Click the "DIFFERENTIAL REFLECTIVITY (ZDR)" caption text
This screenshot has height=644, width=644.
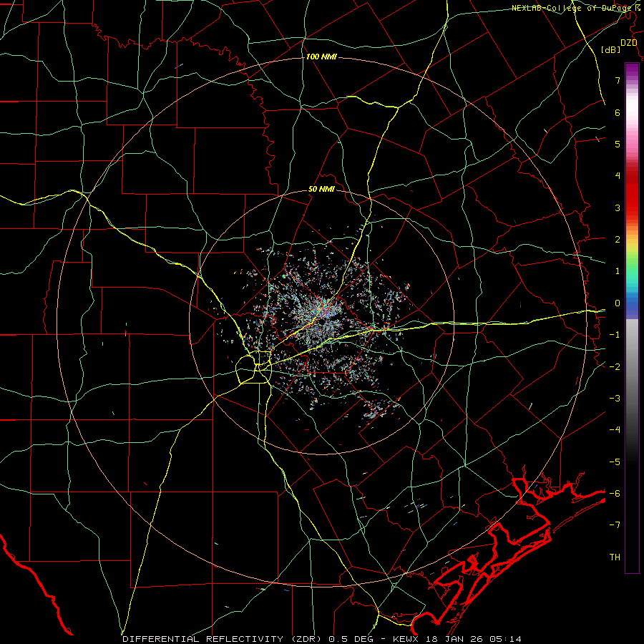pyautogui.click(x=224, y=639)
